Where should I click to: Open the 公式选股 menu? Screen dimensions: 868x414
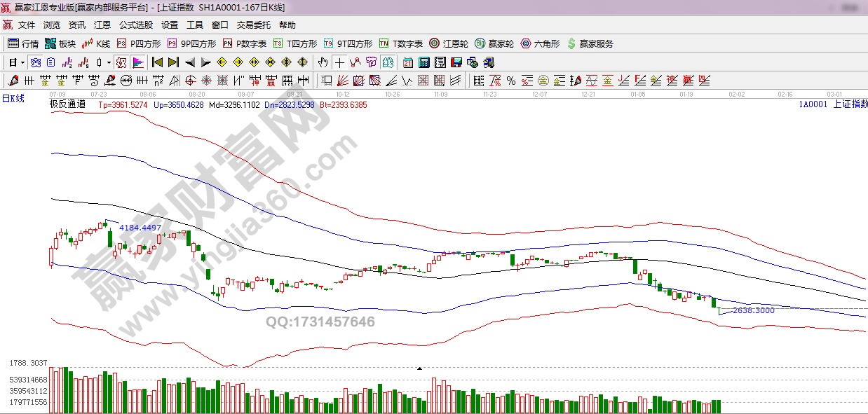click(x=135, y=25)
